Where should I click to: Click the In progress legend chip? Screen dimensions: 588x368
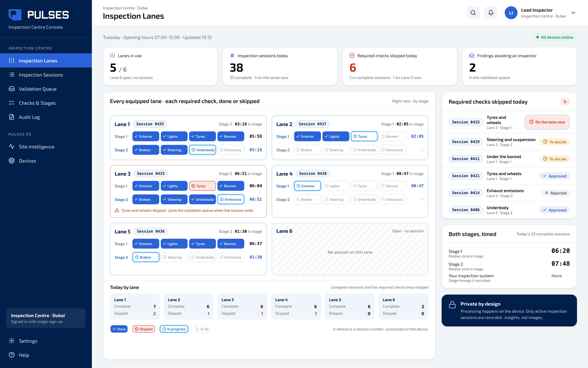point(174,329)
